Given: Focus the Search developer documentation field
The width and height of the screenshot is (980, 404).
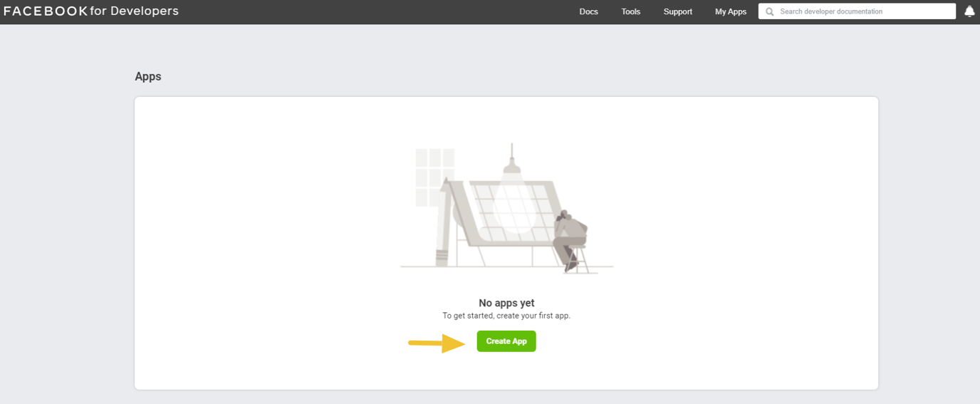Looking at the screenshot, I should 862,12.
